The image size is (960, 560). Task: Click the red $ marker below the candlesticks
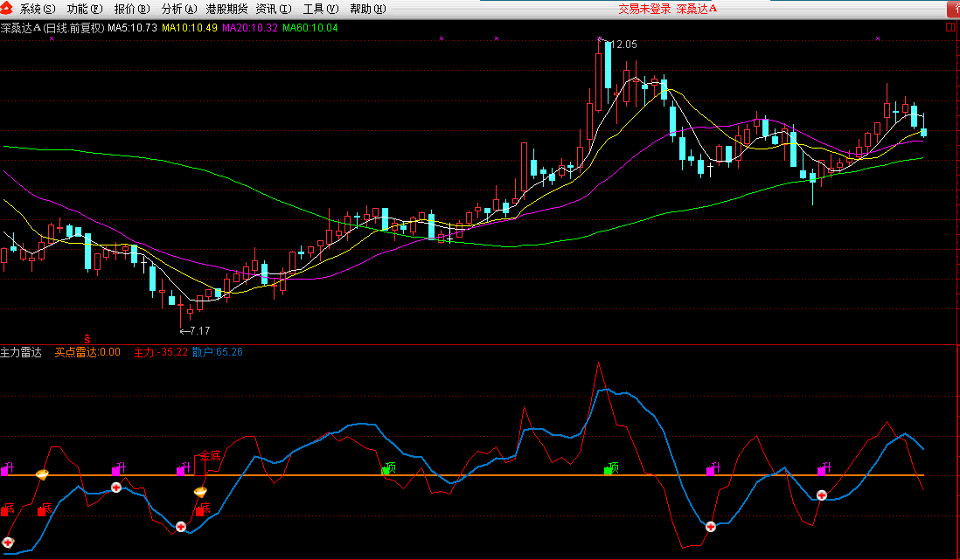click(87, 337)
